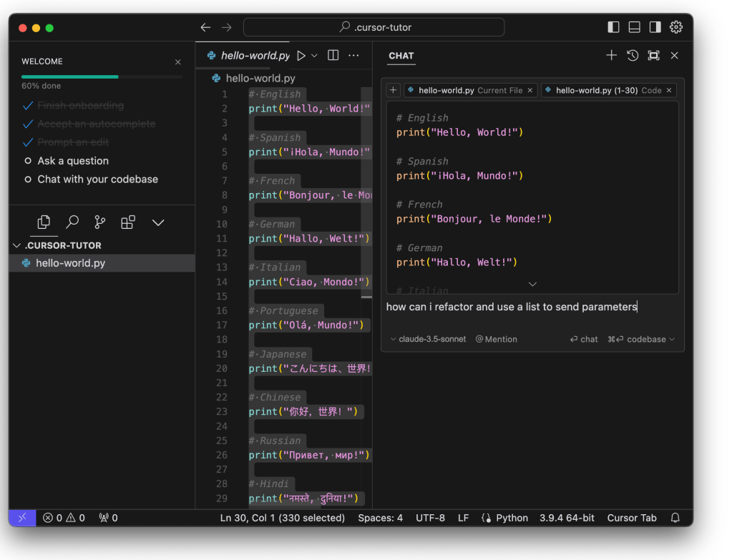Remove the Current File context chip
The height and width of the screenshot is (560, 732).
point(530,91)
